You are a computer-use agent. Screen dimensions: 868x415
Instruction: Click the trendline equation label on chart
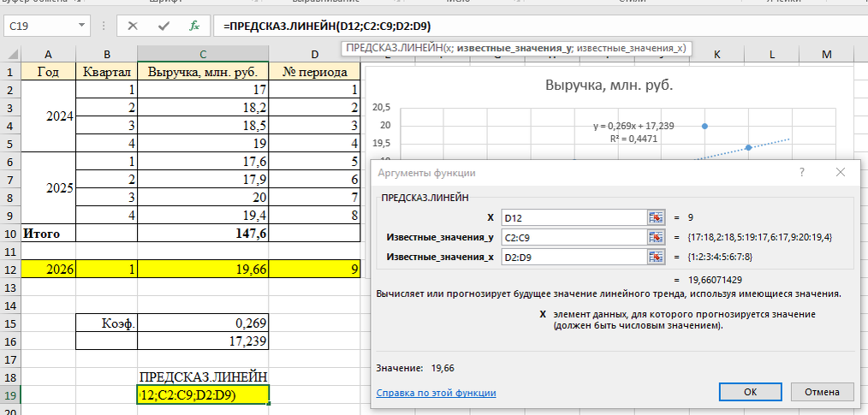[633, 133]
